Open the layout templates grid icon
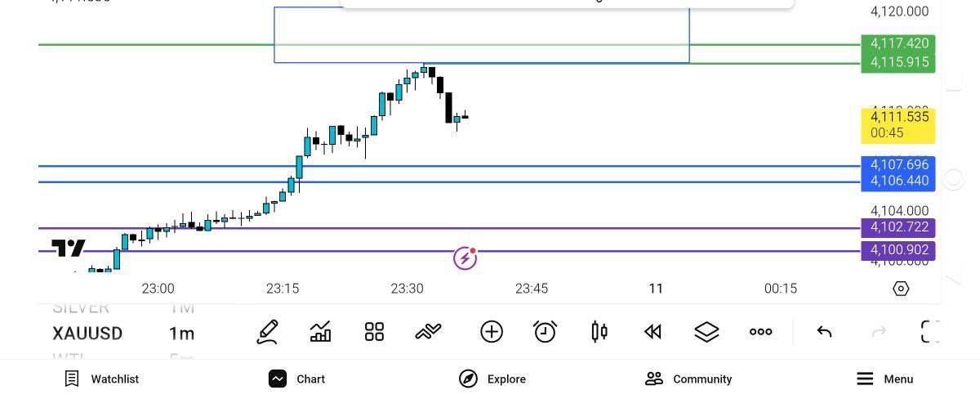Screen dimensions: 980x399 click(374, 332)
